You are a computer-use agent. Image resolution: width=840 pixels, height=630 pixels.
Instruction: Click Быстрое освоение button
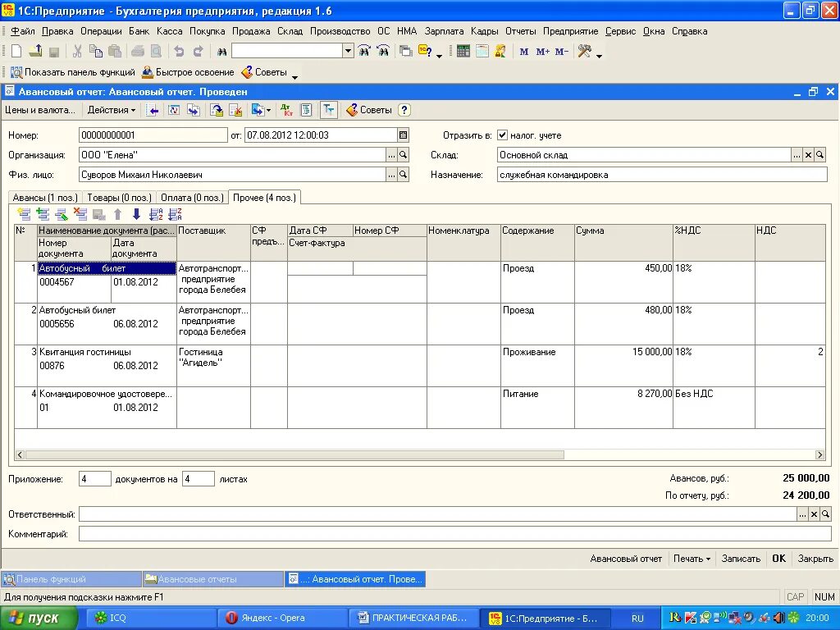188,72
